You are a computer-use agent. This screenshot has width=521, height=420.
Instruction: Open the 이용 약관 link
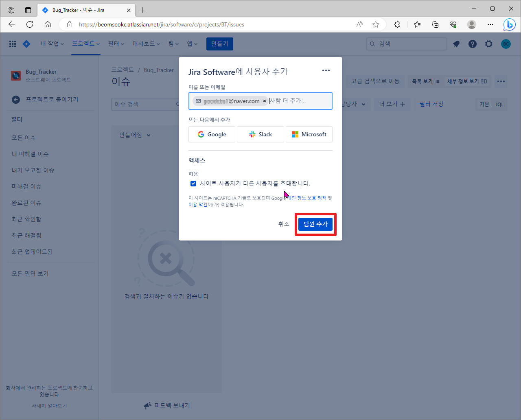tap(198, 205)
